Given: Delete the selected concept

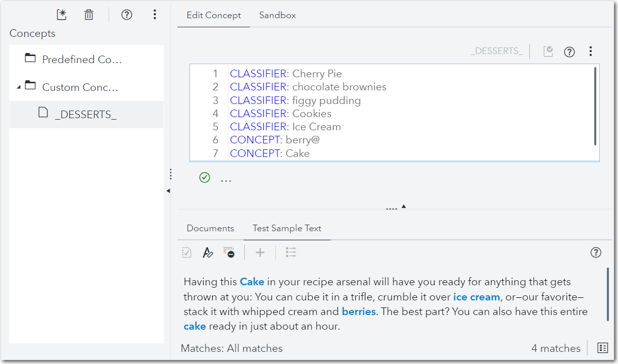Looking at the screenshot, I should pyautogui.click(x=89, y=15).
